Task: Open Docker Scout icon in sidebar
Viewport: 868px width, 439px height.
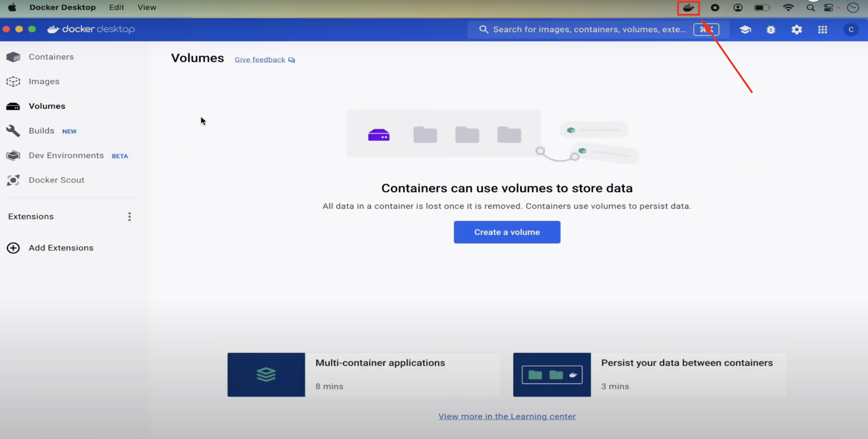Action: pyautogui.click(x=13, y=180)
